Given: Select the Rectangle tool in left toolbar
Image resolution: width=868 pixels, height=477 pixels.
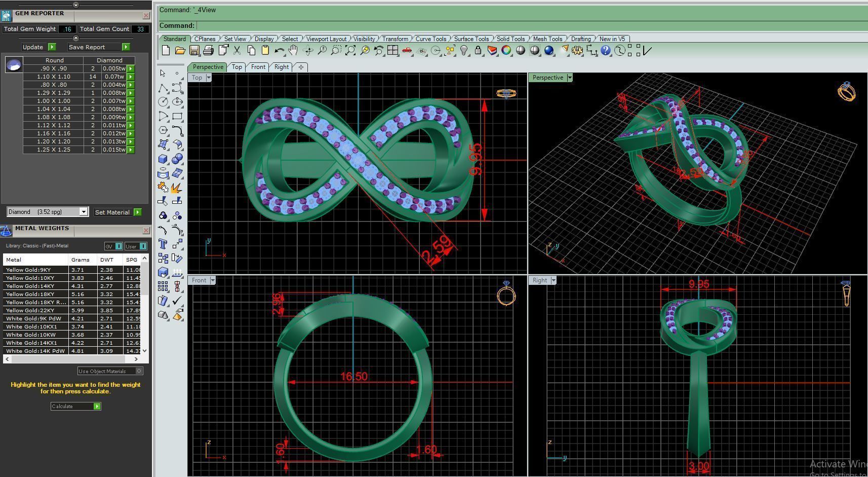Looking at the screenshot, I should click(177, 116).
